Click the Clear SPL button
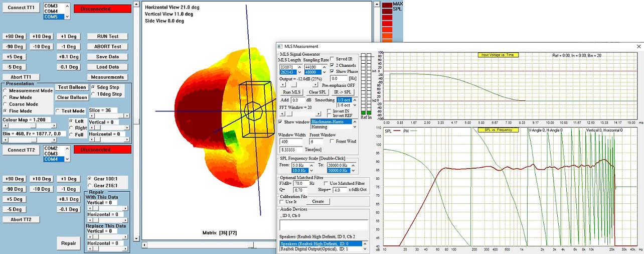 pyautogui.click(x=317, y=92)
